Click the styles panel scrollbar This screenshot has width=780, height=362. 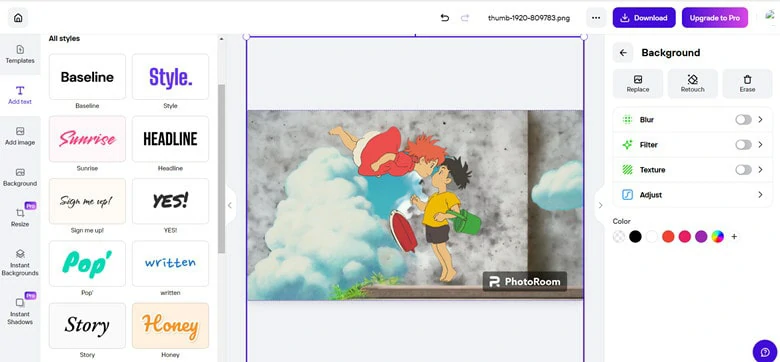click(221, 169)
